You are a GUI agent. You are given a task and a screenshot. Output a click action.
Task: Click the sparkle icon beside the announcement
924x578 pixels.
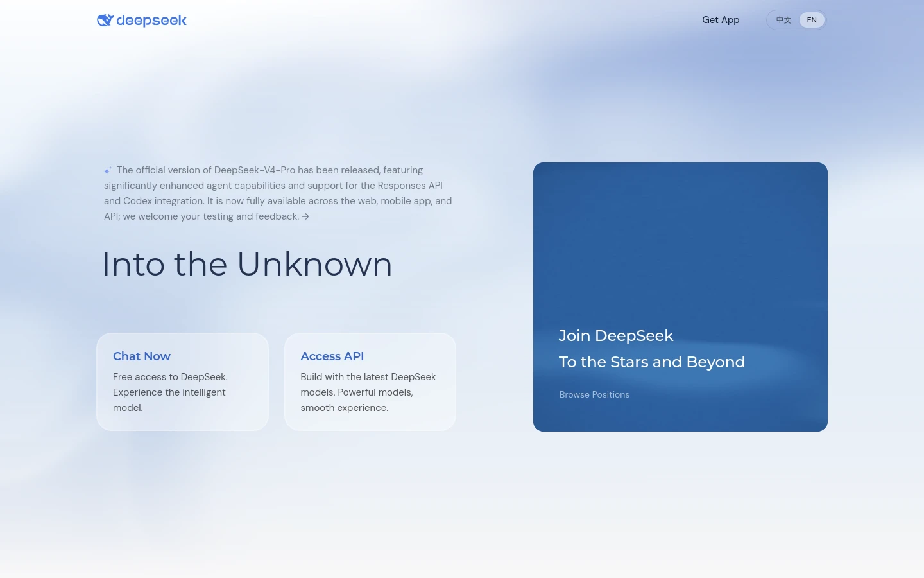pos(108,170)
